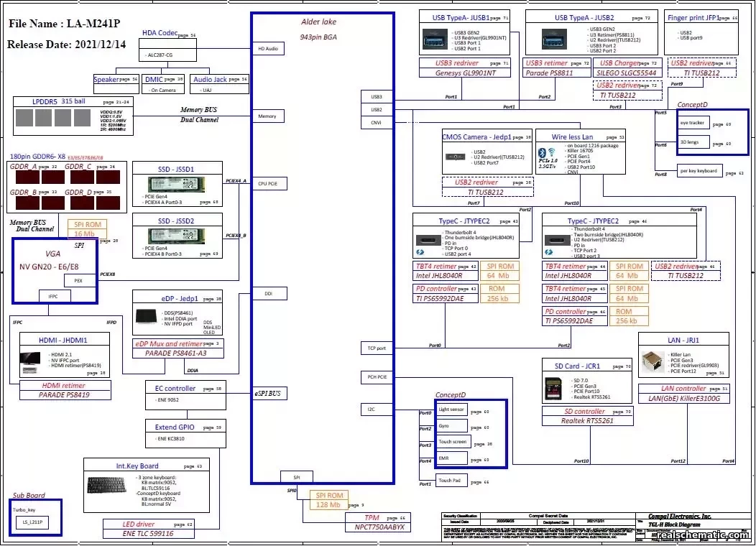
Task: Enable the Light sensor in ConceptD panel
Action: 453,409
